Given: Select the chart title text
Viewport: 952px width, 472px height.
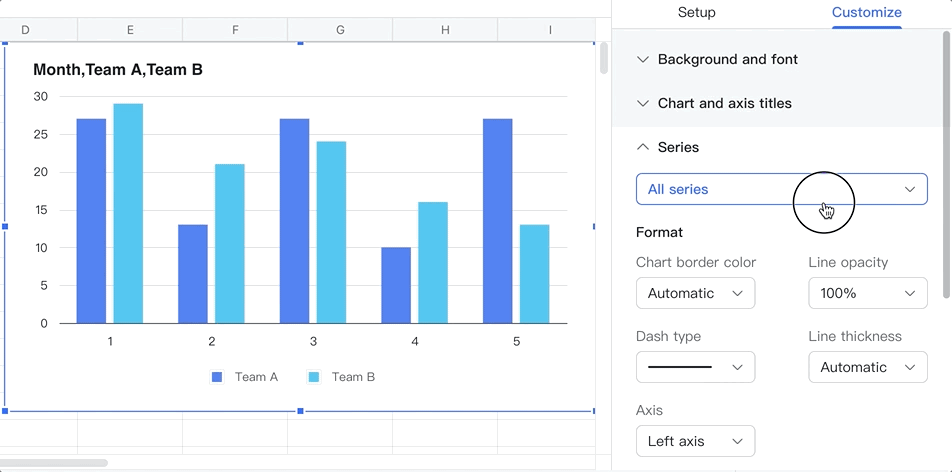Looking at the screenshot, I should tap(118, 70).
